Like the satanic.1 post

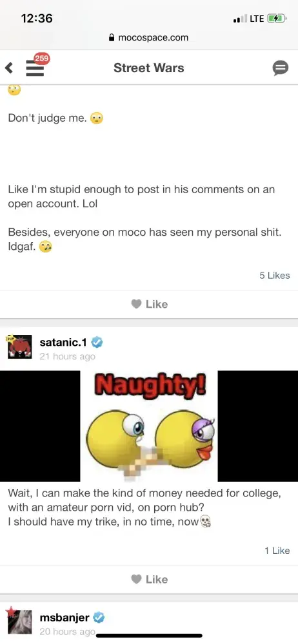(x=149, y=579)
